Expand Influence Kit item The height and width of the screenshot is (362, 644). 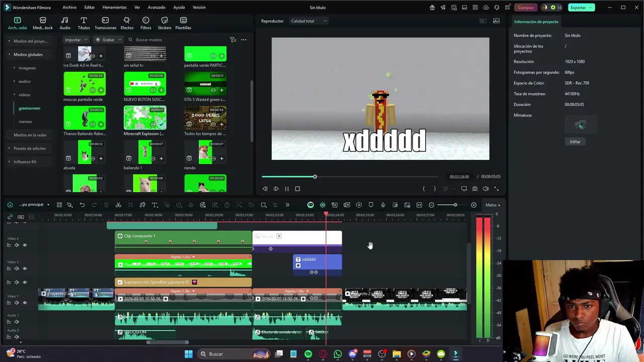click(x=9, y=162)
